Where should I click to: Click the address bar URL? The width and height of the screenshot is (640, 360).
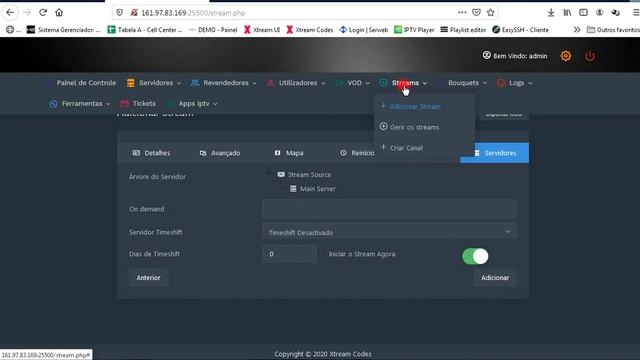[193, 13]
